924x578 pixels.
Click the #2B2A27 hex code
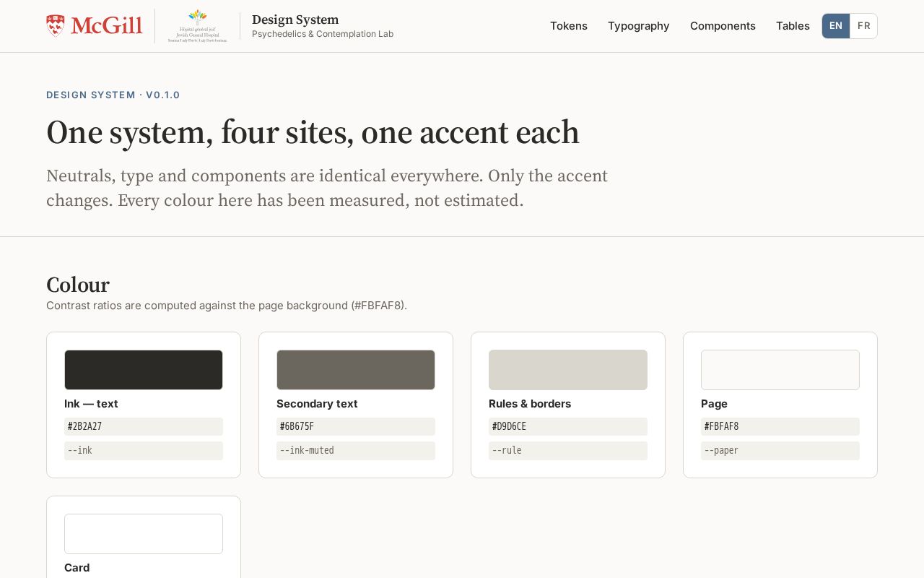pos(144,426)
